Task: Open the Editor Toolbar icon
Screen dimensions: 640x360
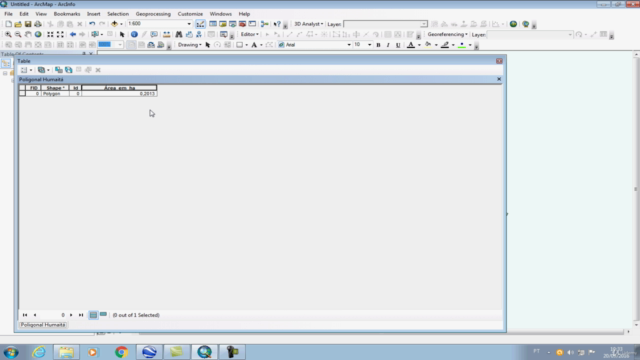Action: tap(200, 24)
